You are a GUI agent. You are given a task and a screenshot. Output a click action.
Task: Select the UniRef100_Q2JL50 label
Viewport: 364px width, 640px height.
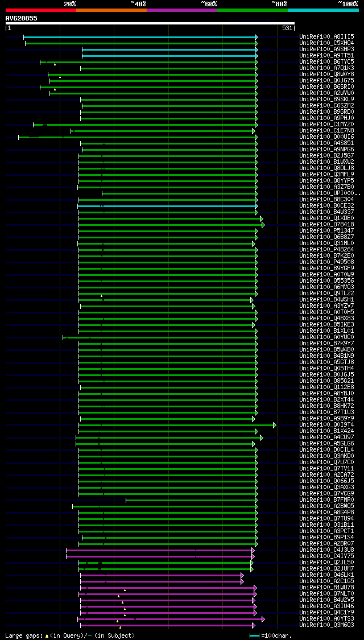coord(326,563)
